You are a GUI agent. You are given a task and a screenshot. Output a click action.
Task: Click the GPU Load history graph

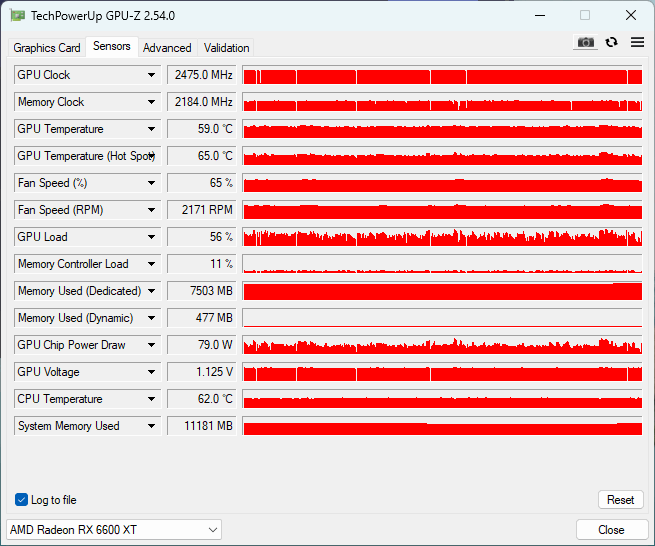(x=442, y=237)
